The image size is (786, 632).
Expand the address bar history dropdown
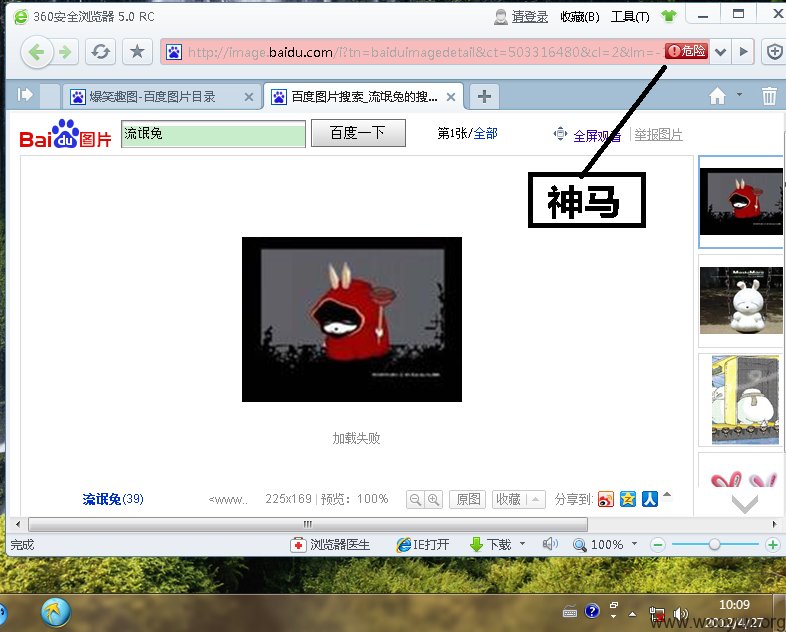click(x=720, y=52)
